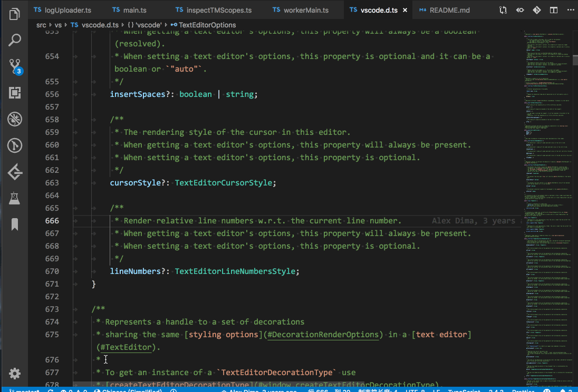578x392 pixels.
Task: Click the insertSpaces property name
Action: (x=138, y=94)
